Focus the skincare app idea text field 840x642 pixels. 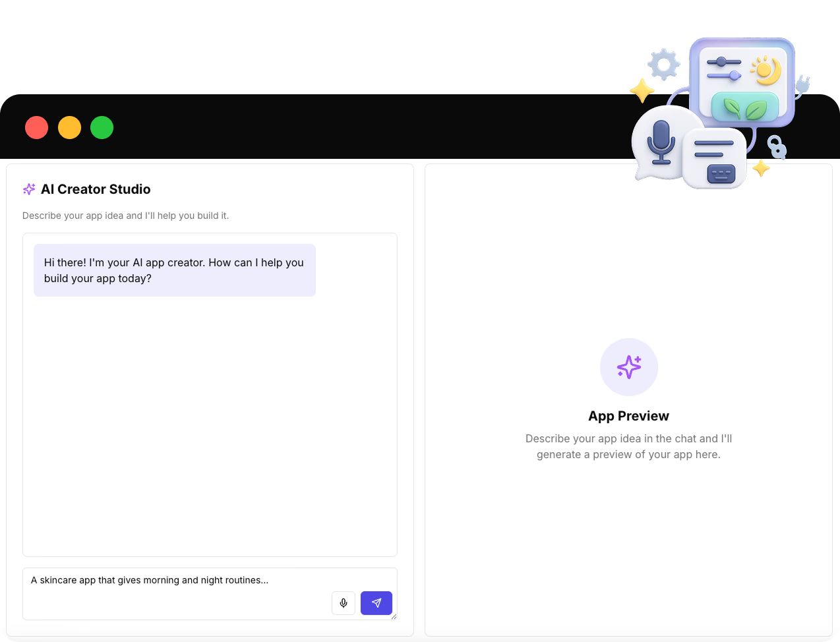click(178, 581)
